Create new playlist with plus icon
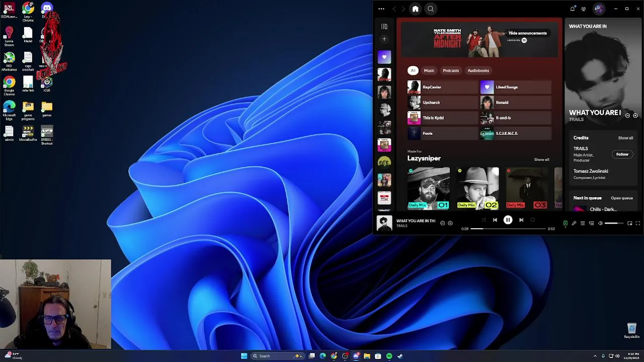644x362 pixels. pyautogui.click(x=384, y=39)
